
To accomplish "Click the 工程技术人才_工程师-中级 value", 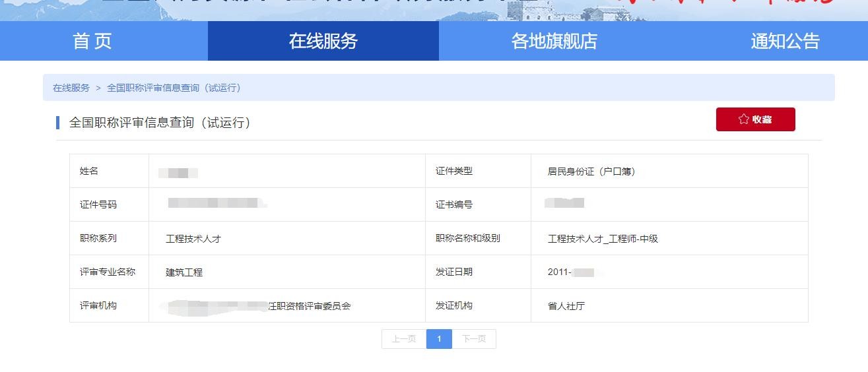I will click(x=603, y=239).
